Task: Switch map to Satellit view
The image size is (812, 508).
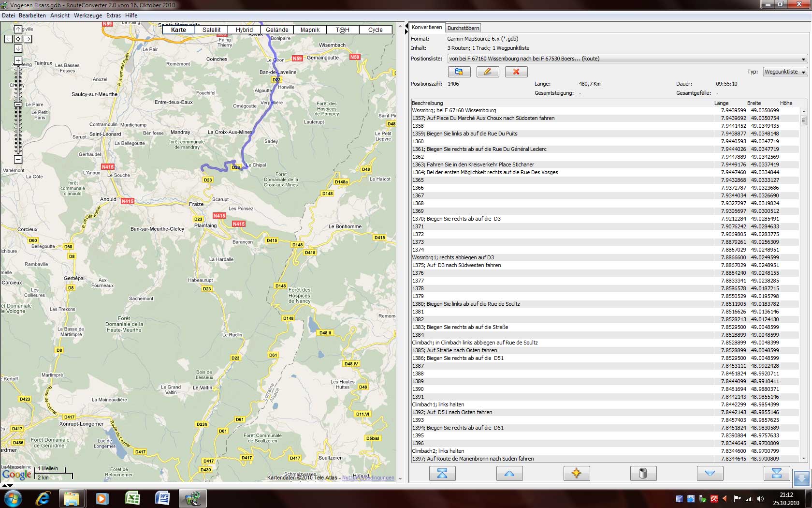Action: point(211,30)
